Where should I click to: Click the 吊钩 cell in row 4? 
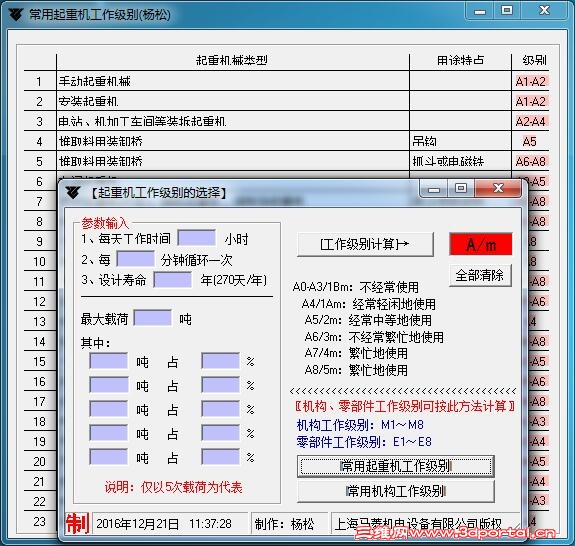tap(460, 141)
